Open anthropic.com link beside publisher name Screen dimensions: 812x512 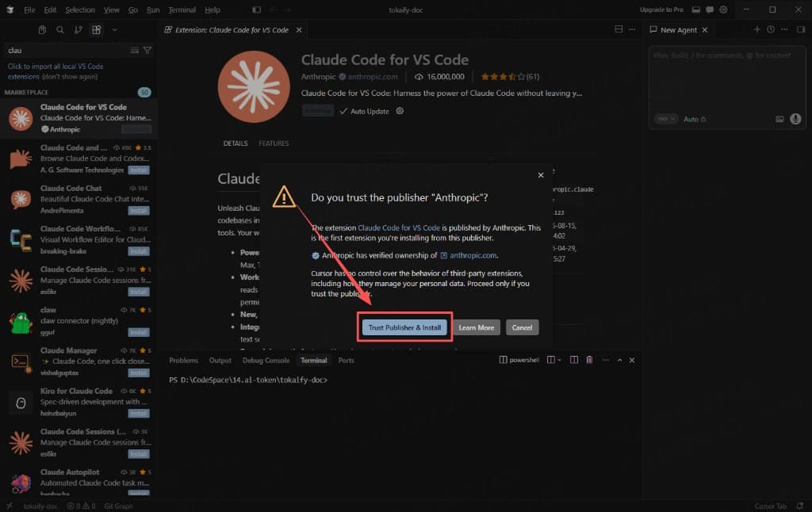coord(373,77)
